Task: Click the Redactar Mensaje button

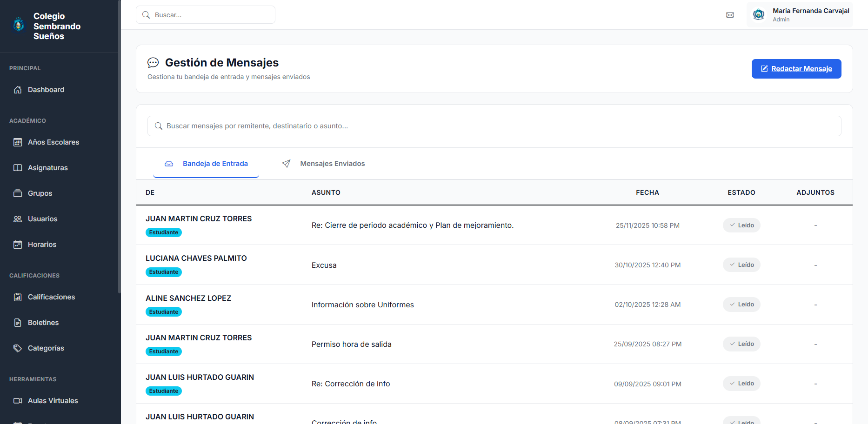Action: point(796,69)
